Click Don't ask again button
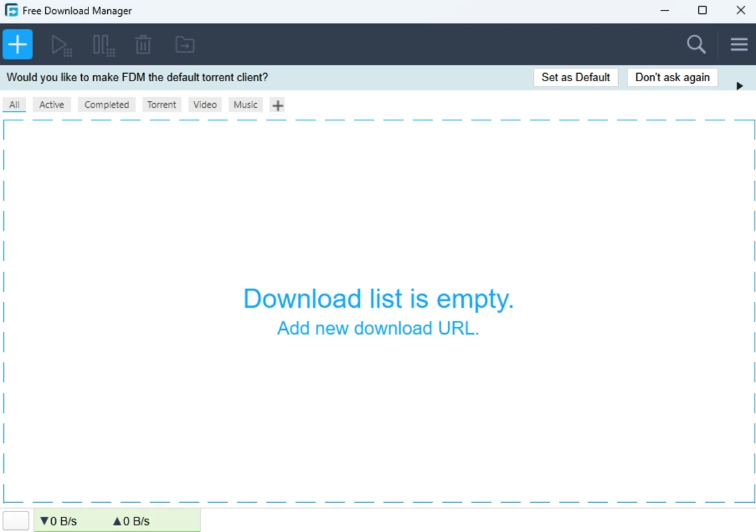This screenshot has width=756, height=532. tap(672, 77)
